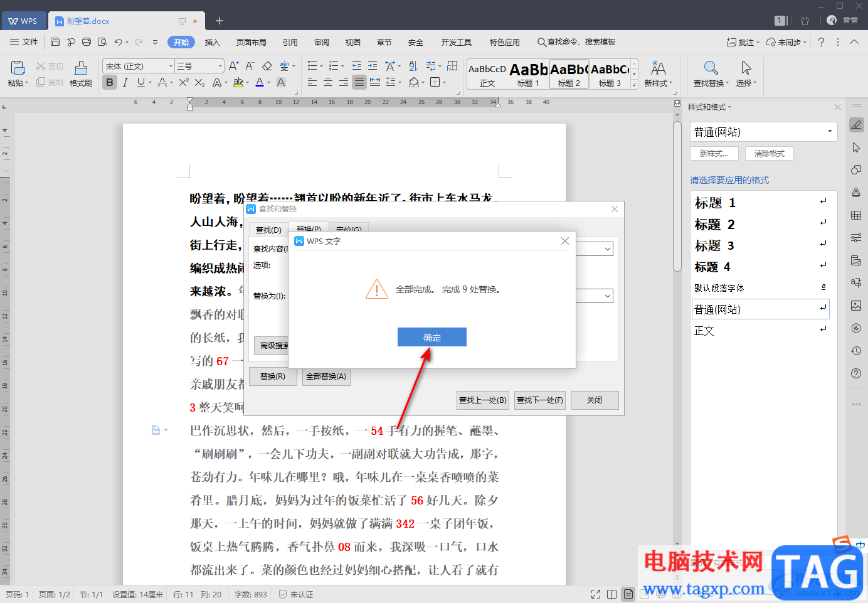Image resolution: width=868 pixels, height=603 pixels.
Task: Click the Save icon in quick access toolbar
Action: [x=55, y=42]
